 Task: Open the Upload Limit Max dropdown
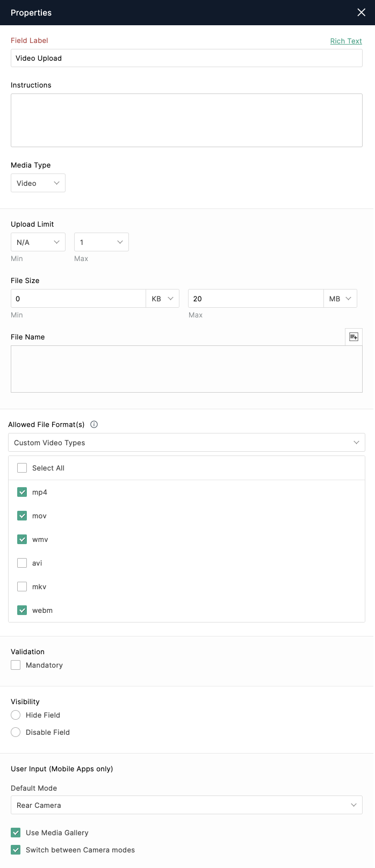click(102, 242)
